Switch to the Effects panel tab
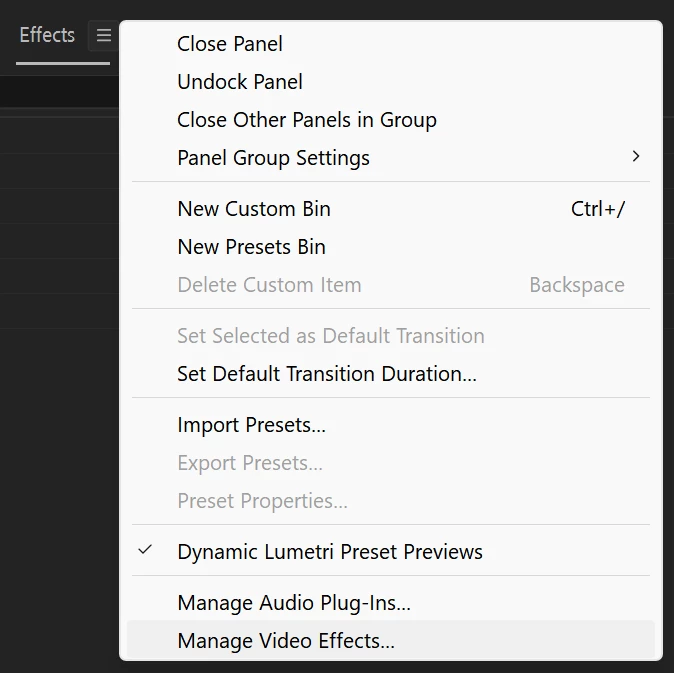The image size is (674, 673). click(x=47, y=36)
